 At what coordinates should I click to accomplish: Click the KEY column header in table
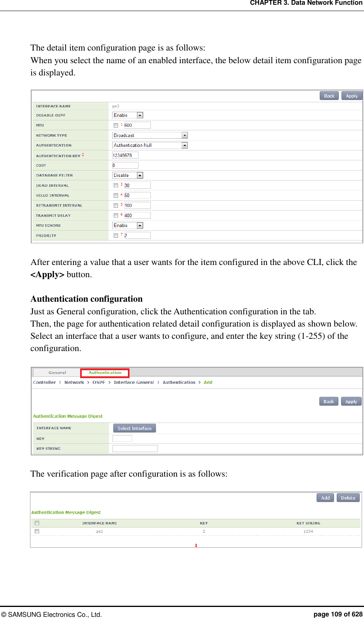coord(204,523)
